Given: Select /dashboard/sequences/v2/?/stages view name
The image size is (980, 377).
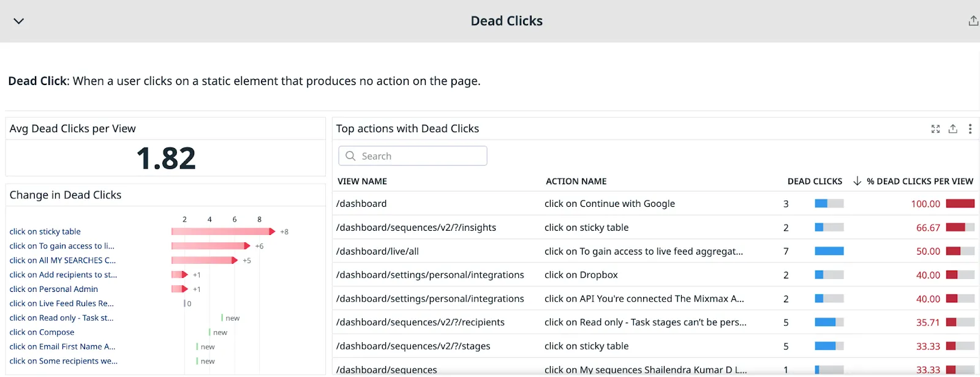Looking at the screenshot, I should pos(413,346).
